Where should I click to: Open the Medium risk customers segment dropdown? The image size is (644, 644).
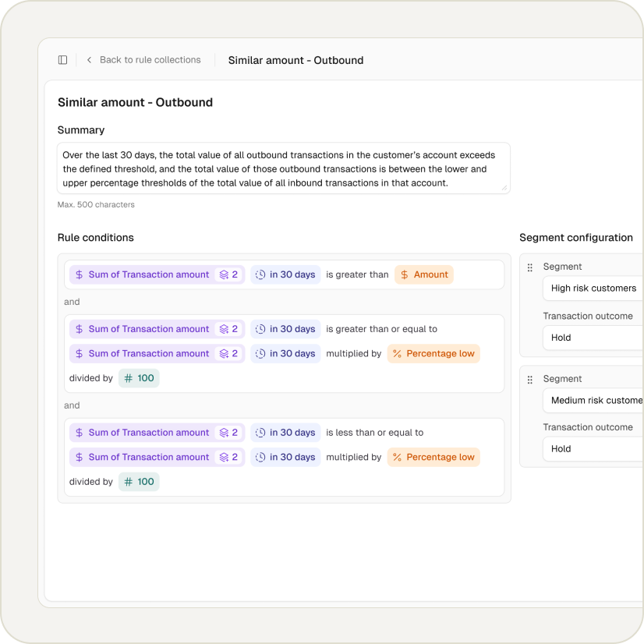[x=593, y=401]
